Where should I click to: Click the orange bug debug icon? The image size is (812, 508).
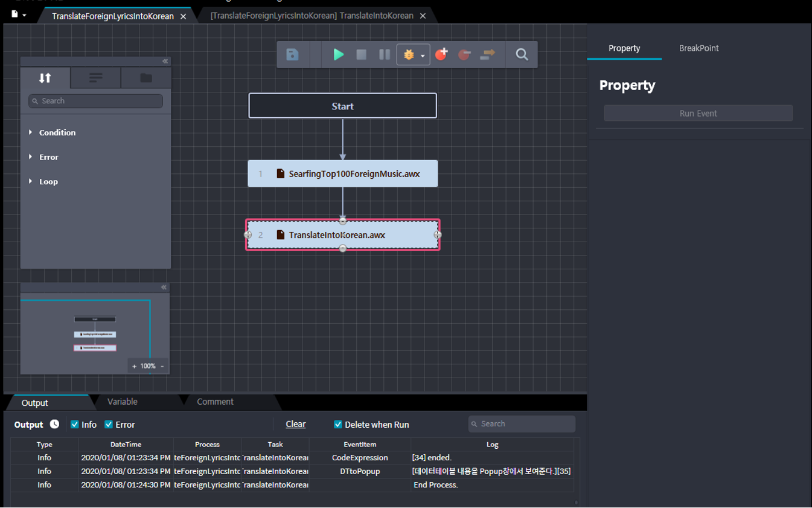point(409,55)
